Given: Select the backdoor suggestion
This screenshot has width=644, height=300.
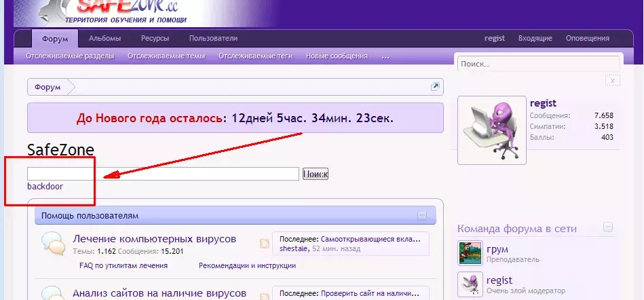Looking at the screenshot, I should tap(45, 187).
